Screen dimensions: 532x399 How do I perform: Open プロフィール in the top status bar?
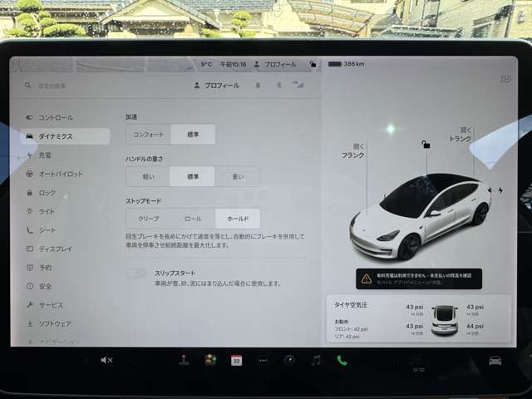tap(275, 64)
